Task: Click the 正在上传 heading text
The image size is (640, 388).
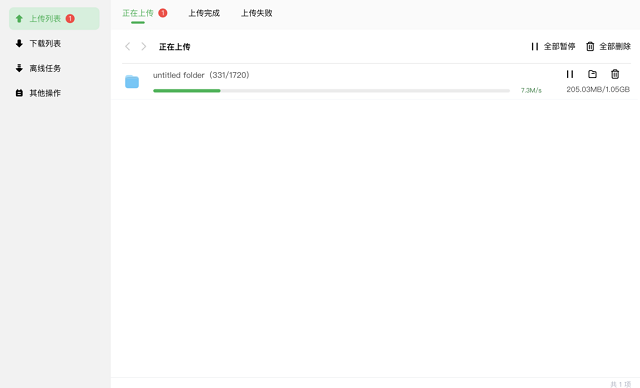Action: pos(175,47)
